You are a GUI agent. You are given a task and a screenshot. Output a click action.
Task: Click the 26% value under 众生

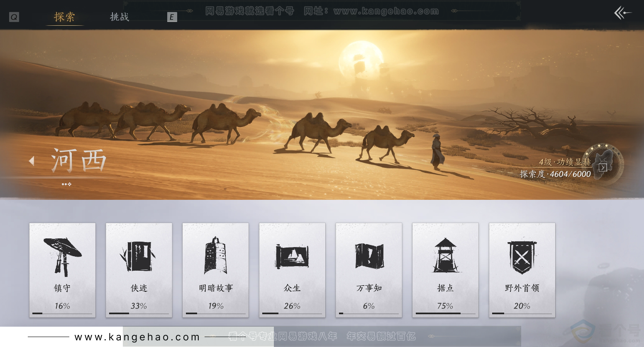pyautogui.click(x=292, y=306)
